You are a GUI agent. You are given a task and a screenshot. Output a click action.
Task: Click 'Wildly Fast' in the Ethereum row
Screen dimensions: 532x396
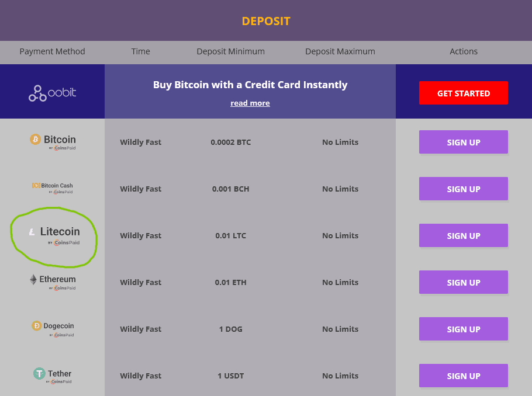click(141, 283)
